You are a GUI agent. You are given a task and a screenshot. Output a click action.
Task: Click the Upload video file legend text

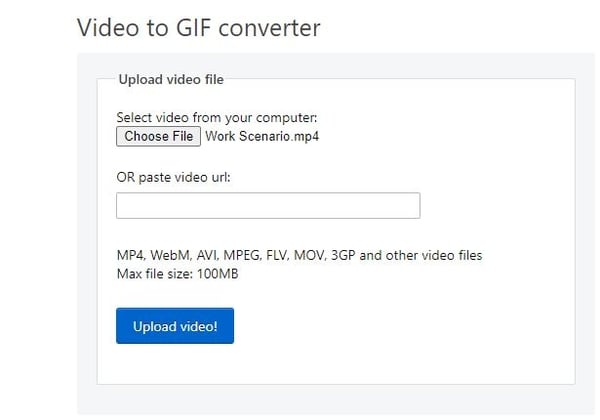(x=171, y=80)
